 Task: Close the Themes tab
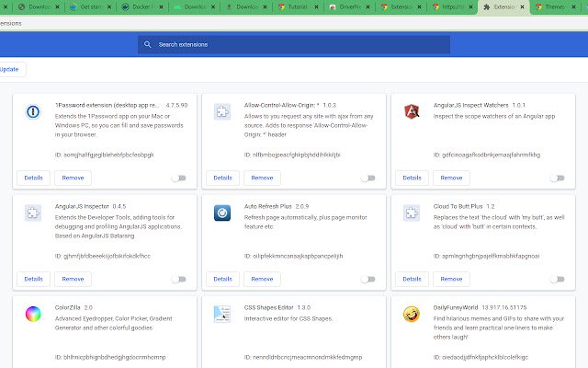573,6
